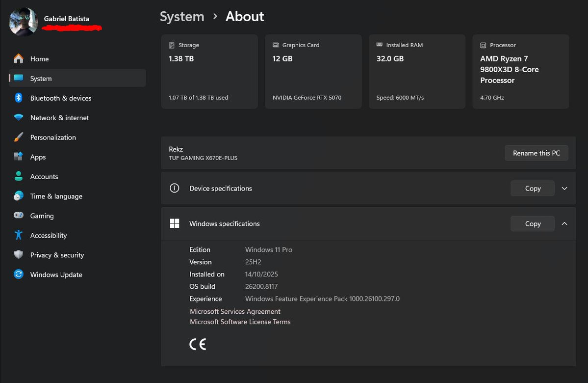
Task: Click 1.07 TB of 1.38 TB used
Action: click(x=198, y=98)
